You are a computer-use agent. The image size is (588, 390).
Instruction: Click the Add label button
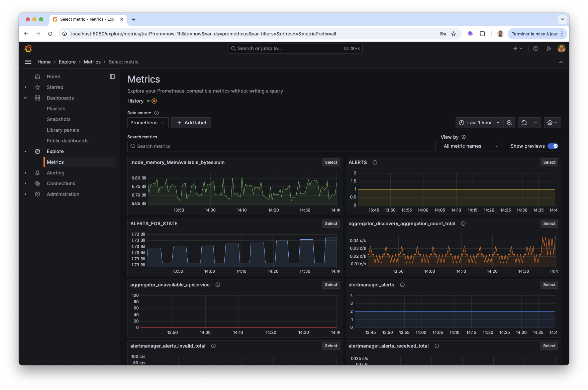click(191, 123)
